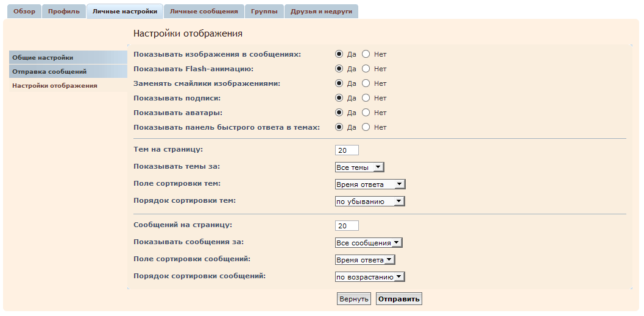Image resolution: width=644 pixels, height=316 pixels.
Task: Expand Порядок сортировки сообщений dropdown
Action: click(x=370, y=277)
